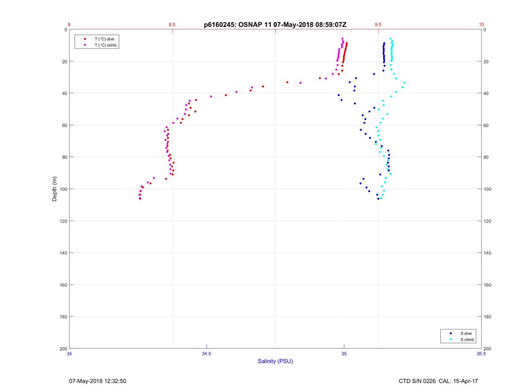Click salinity axis tick label 34
The image size is (532, 392).
[x=70, y=353]
